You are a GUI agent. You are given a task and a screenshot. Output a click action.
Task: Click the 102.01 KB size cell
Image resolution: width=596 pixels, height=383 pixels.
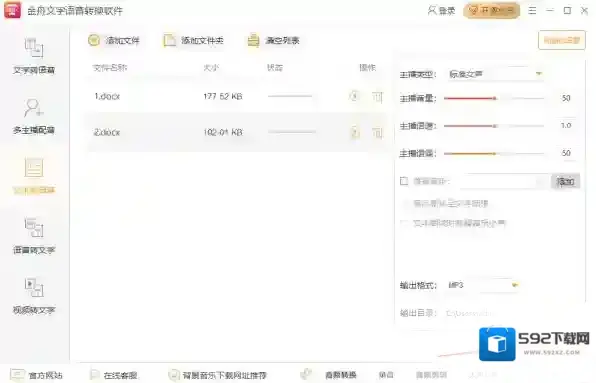(223, 132)
